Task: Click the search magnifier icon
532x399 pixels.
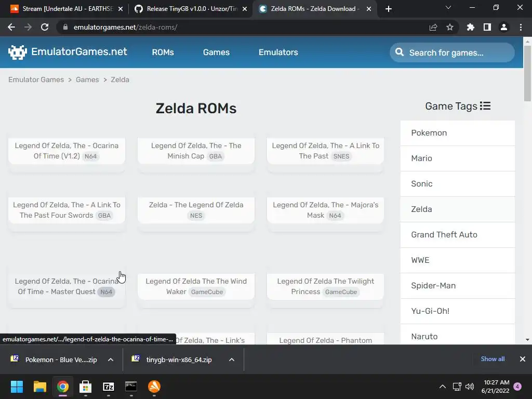Action: pyautogui.click(x=400, y=52)
